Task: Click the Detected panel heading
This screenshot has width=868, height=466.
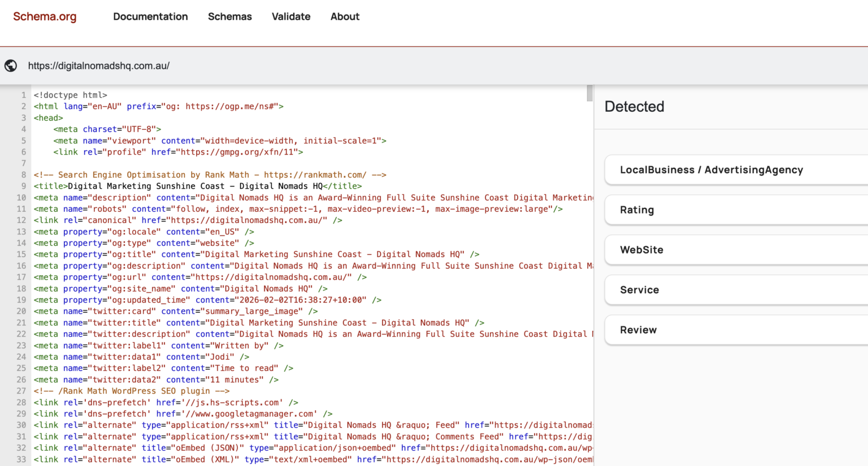Action: (x=634, y=106)
